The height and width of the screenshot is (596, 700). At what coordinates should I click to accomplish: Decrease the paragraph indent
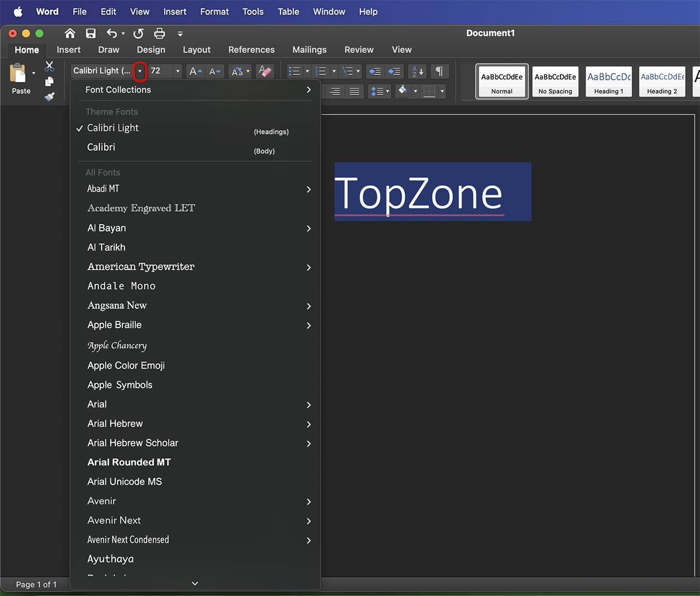[x=375, y=71]
